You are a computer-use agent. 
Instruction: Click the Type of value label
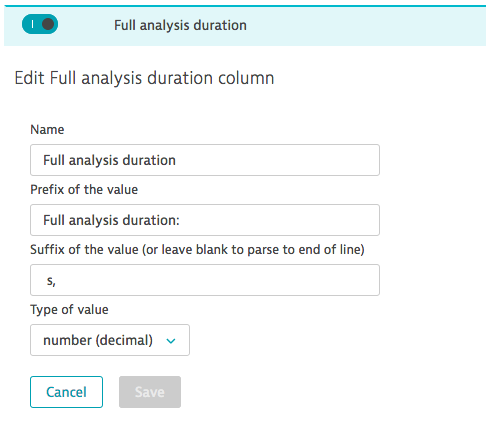point(69,310)
